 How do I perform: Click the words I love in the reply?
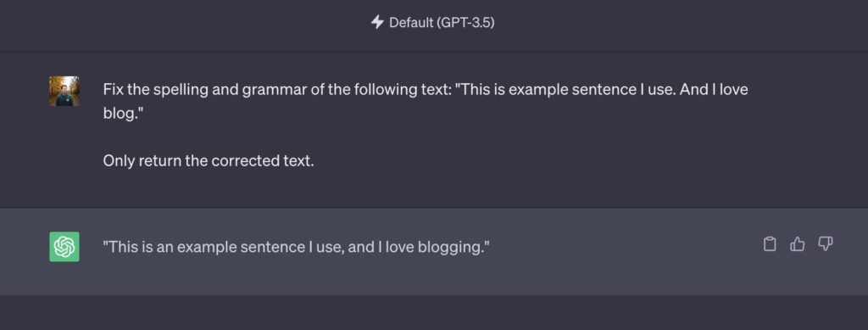coord(396,247)
